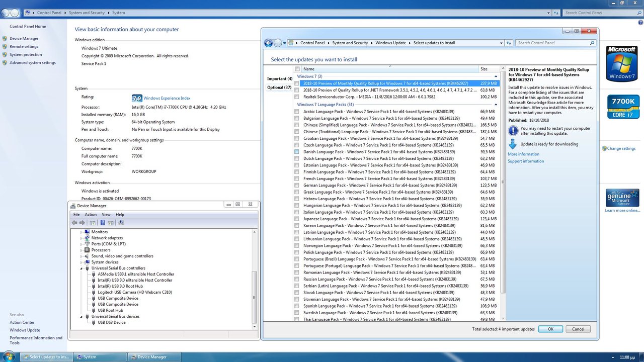Toggle the select-all checkbox beside Name header
Image resolution: width=644 pixels, height=362 pixels.
pyautogui.click(x=297, y=69)
